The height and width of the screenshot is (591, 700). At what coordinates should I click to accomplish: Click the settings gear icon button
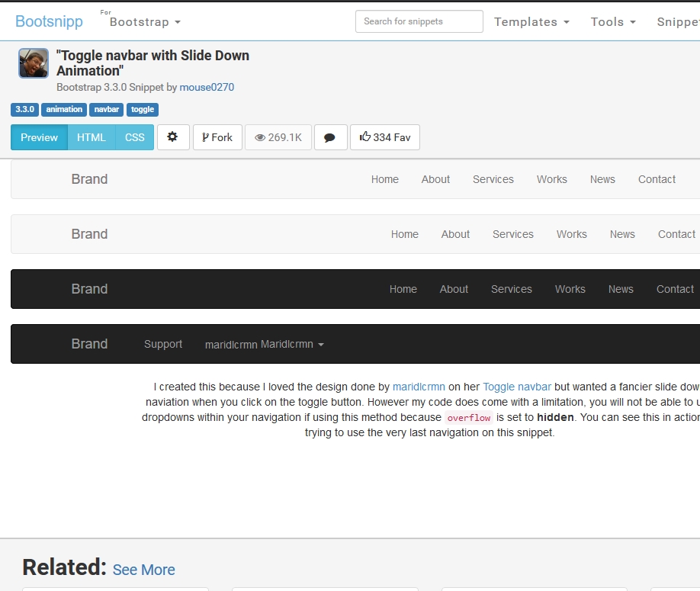173,137
